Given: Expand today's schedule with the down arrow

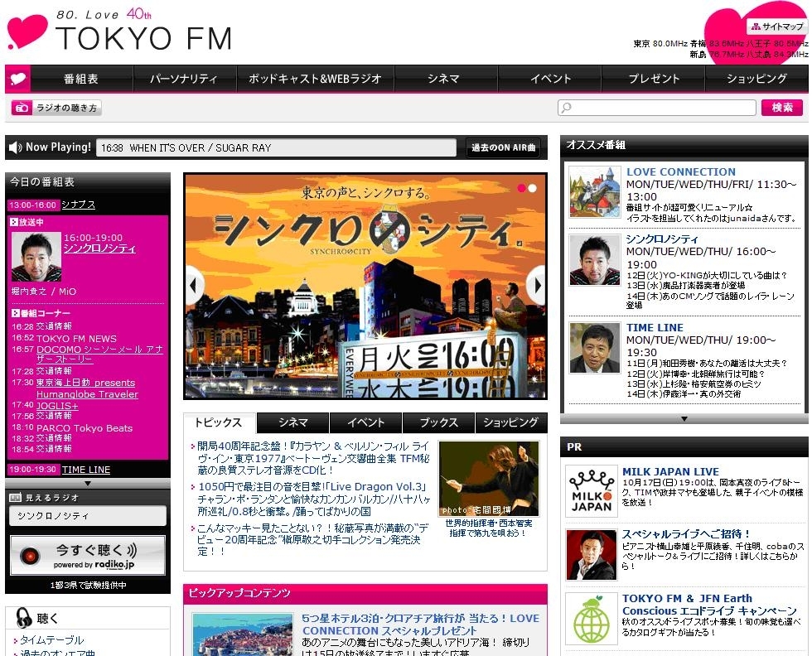Looking at the screenshot, I should (x=88, y=483).
